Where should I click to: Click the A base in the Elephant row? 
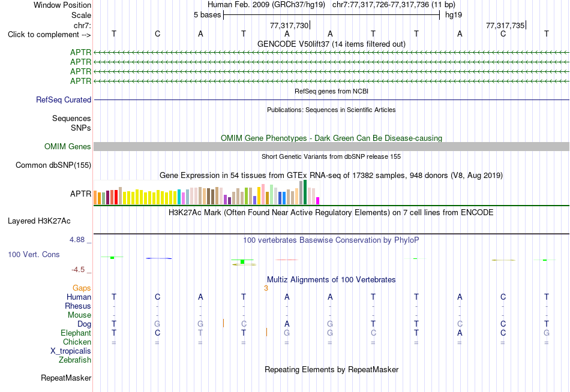coord(460,333)
